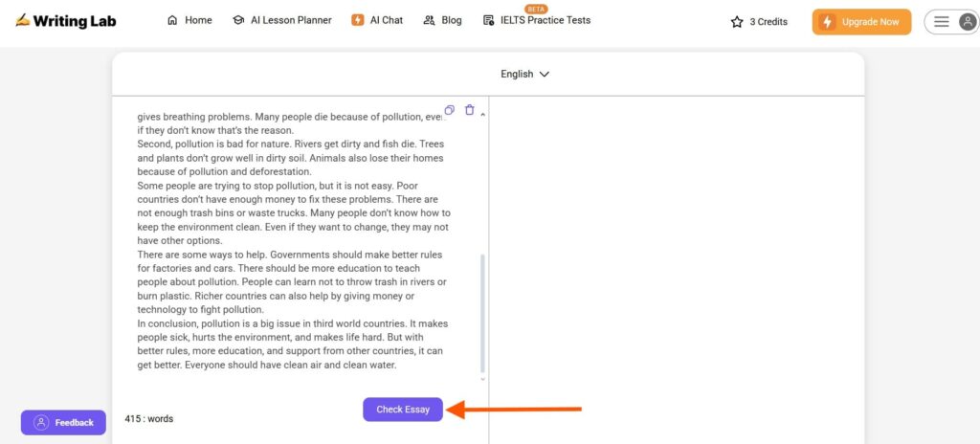Click the 415 : words counter
This screenshot has height=444, width=980.
pyautogui.click(x=148, y=418)
